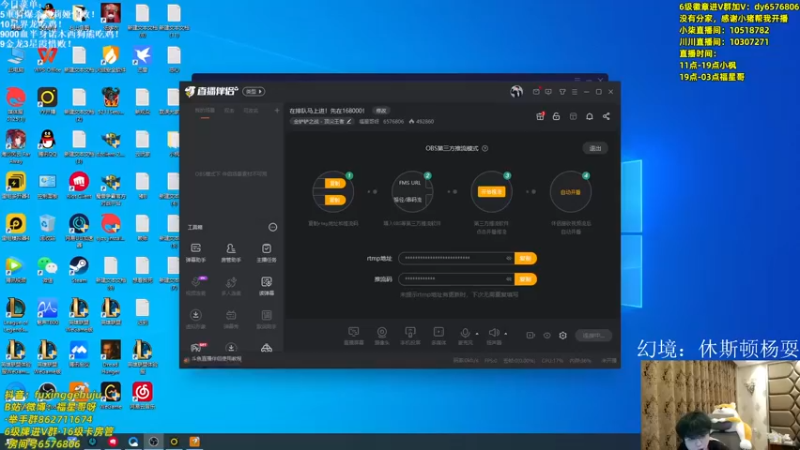800x450 pixels.
Task: Open the 房管助手 tool in the toolbox
Action: [x=231, y=253]
